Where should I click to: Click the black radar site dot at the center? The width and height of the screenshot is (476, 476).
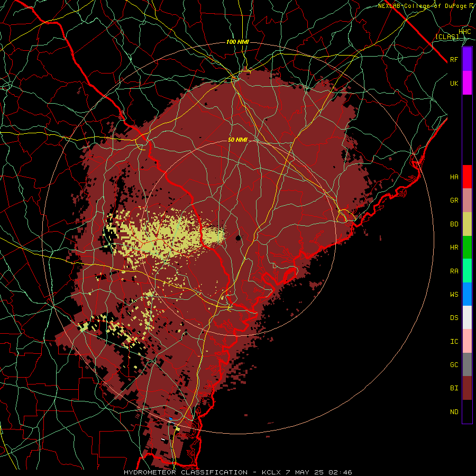(239, 237)
